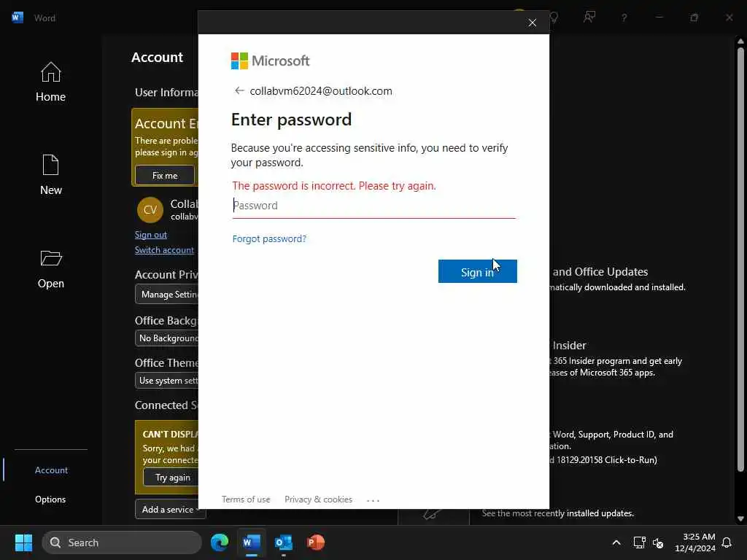Open Word Options in sidebar
This screenshot has height=560, width=747.
(x=50, y=499)
